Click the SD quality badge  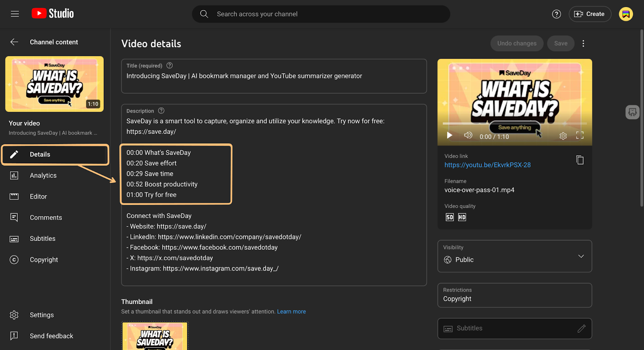tap(450, 217)
